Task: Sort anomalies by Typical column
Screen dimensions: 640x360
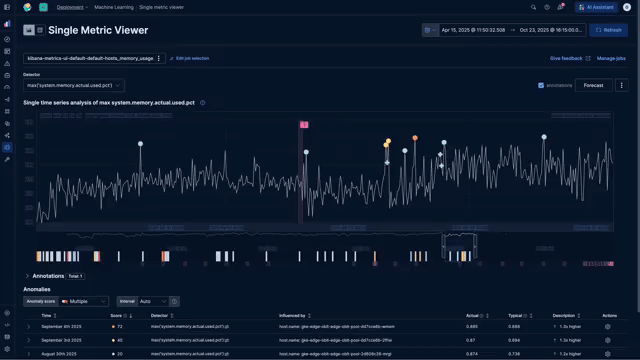Action: click(520, 316)
